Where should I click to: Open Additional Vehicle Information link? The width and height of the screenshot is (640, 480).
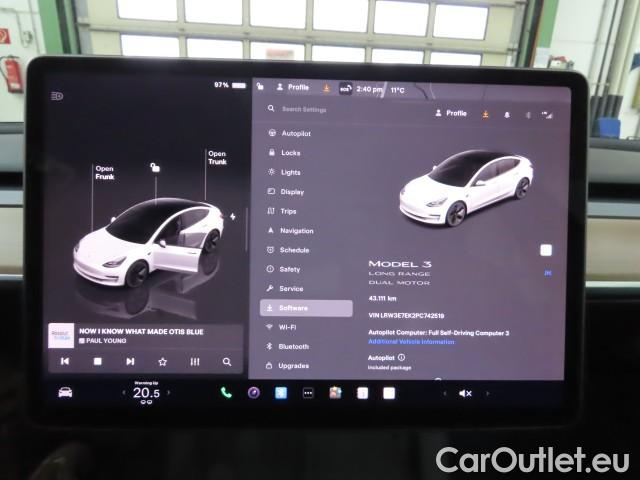pyautogui.click(x=411, y=342)
